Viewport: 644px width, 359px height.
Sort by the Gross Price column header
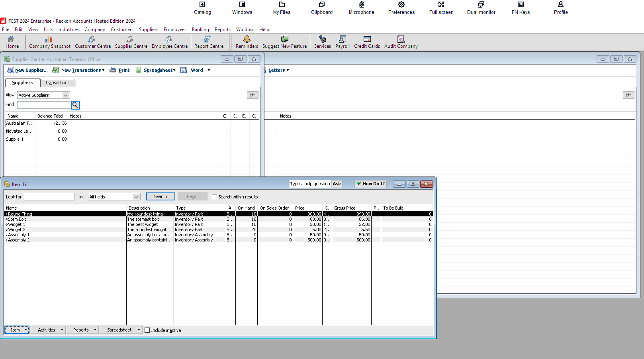pyautogui.click(x=351, y=208)
